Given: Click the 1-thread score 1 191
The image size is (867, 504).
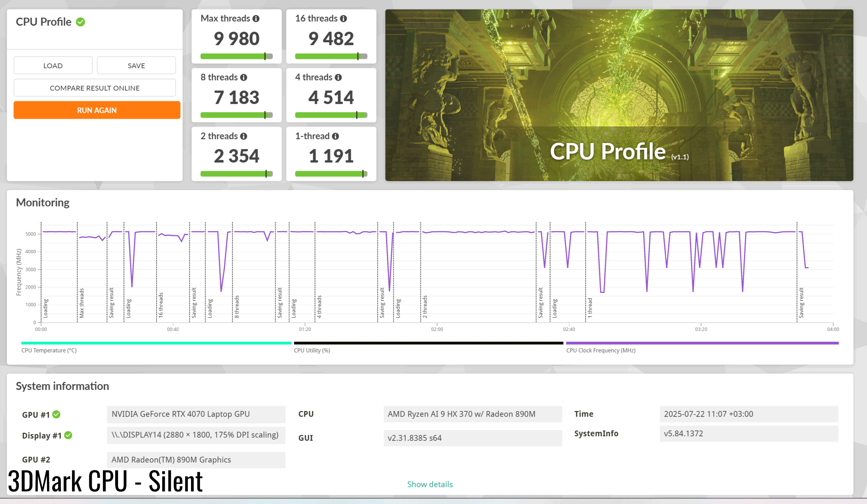Looking at the screenshot, I should tap(331, 156).
